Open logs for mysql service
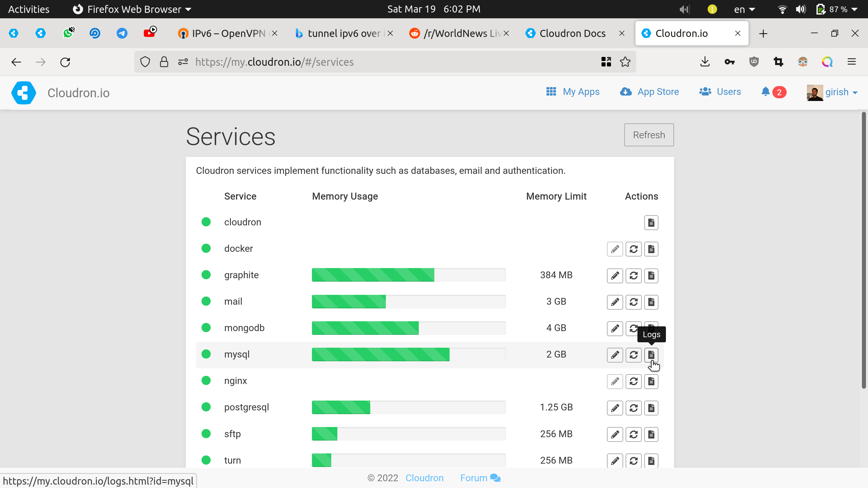868x488 pixels. [651, 355]
